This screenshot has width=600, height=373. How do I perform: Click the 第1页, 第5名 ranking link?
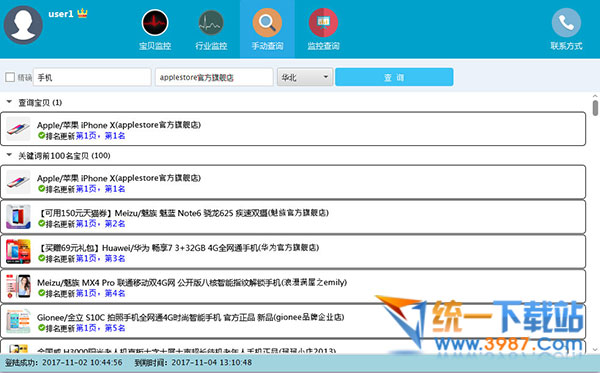pos(100,328)
